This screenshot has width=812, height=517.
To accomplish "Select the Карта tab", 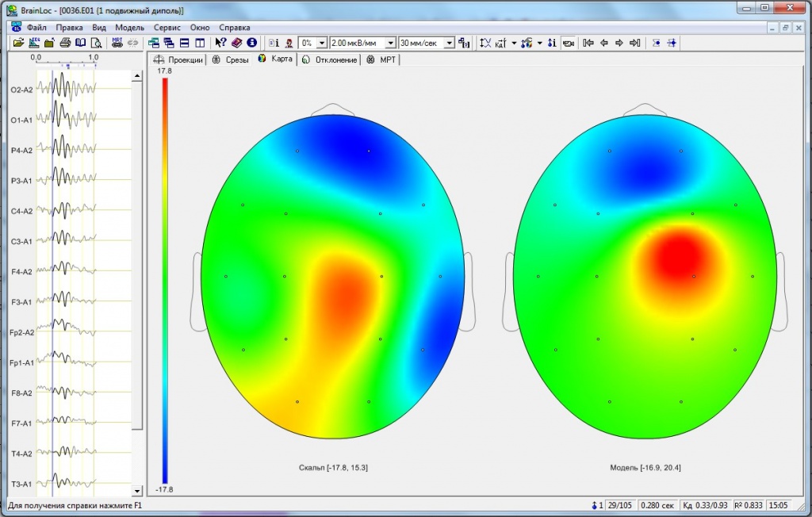I will (x=275, y=59).
